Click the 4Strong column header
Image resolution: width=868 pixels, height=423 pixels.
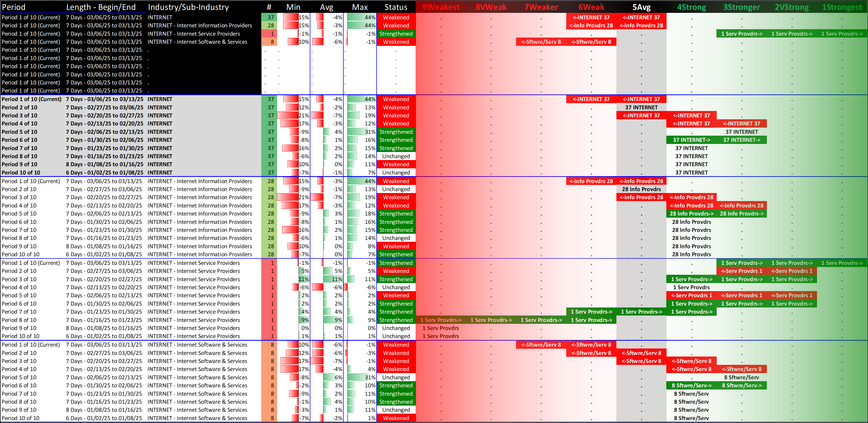coord(692,7)
